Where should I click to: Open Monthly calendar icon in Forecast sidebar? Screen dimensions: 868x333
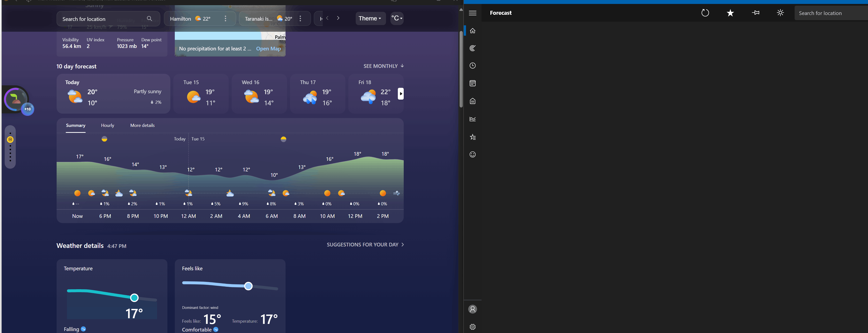[472, 83]
